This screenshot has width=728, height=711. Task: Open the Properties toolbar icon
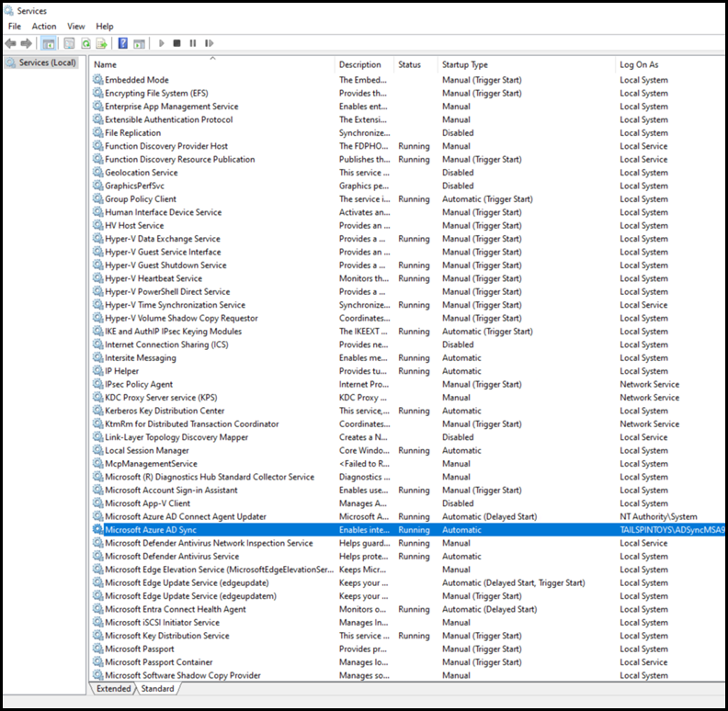(x=67, y=43)
